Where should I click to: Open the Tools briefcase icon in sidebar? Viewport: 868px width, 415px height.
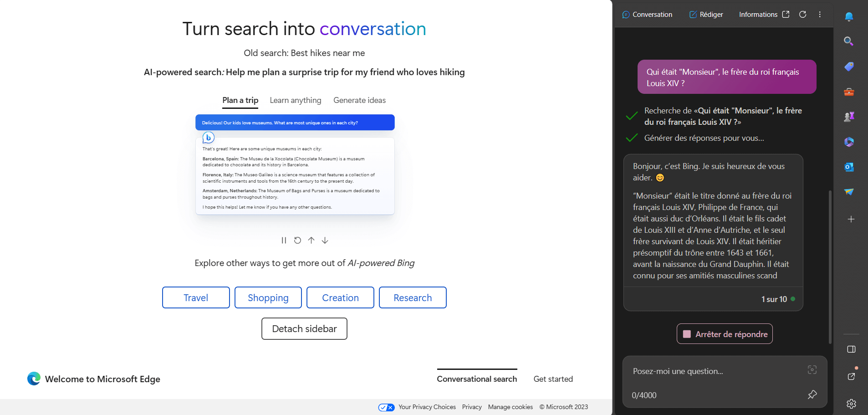pos(849,92)
